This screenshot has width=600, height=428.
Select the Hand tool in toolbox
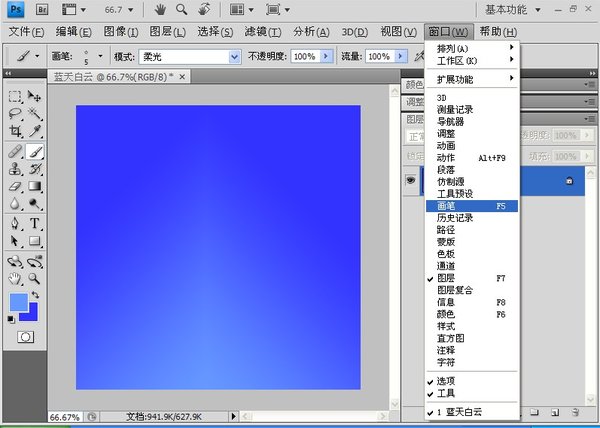(x=15, y=279)
